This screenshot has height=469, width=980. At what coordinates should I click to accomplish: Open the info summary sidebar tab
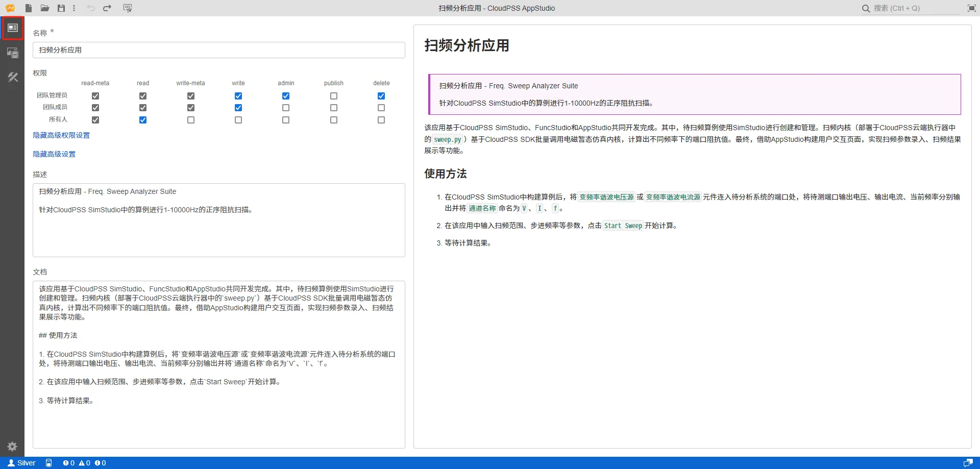[13, 28]
